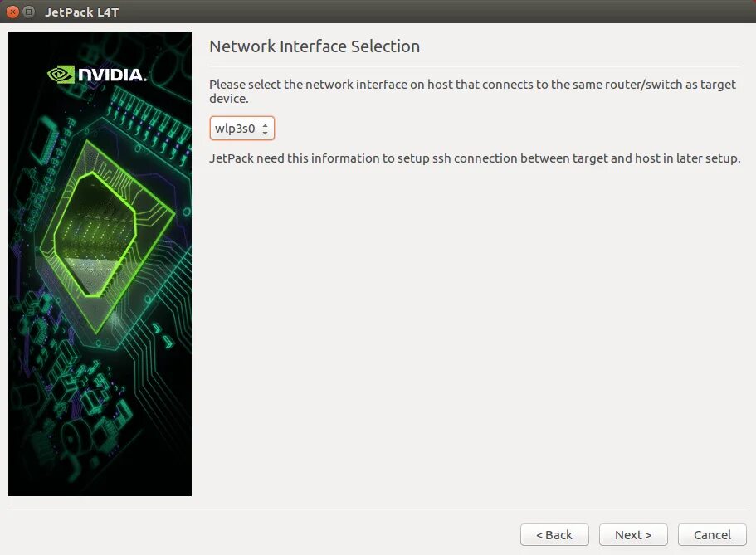
Task: Cancel the JetPack installer
Action: [x=712, y=535]
